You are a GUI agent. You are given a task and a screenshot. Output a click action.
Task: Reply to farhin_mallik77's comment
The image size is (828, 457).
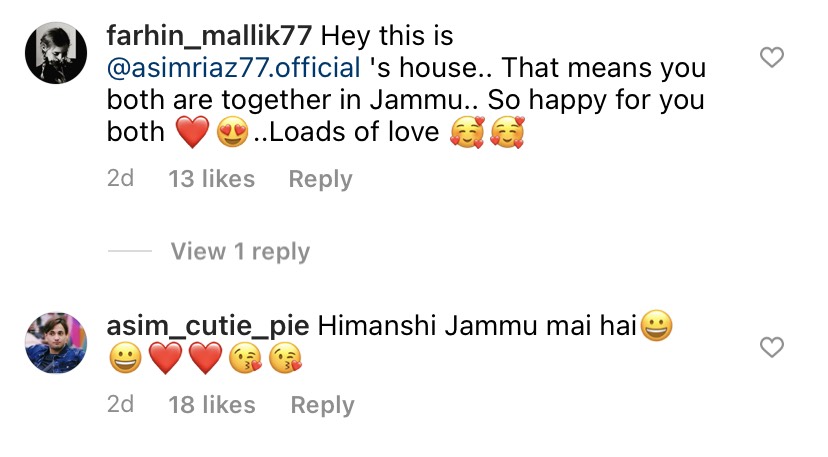click(321, 180)
